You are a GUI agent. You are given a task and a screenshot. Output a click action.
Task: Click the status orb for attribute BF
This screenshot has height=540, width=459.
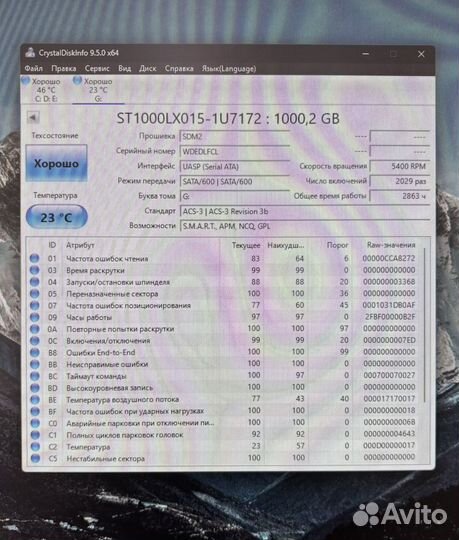point(34,411)
